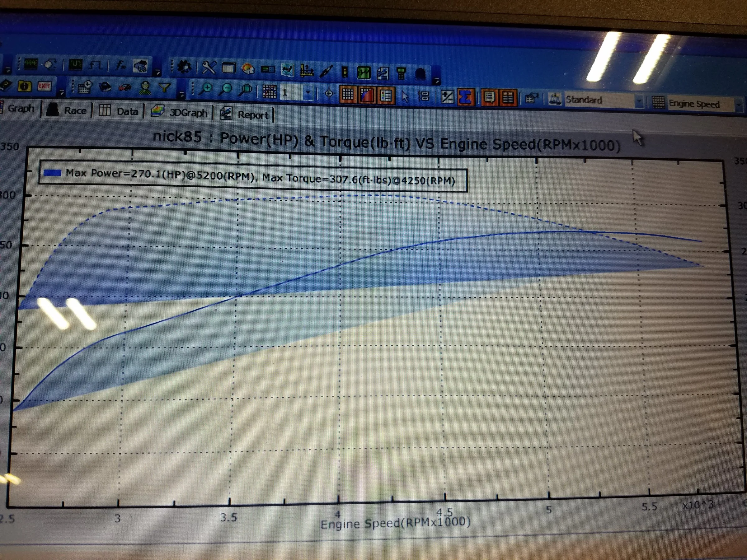
Task: Click the green LED display panel icon
Action: click(269, 70)
